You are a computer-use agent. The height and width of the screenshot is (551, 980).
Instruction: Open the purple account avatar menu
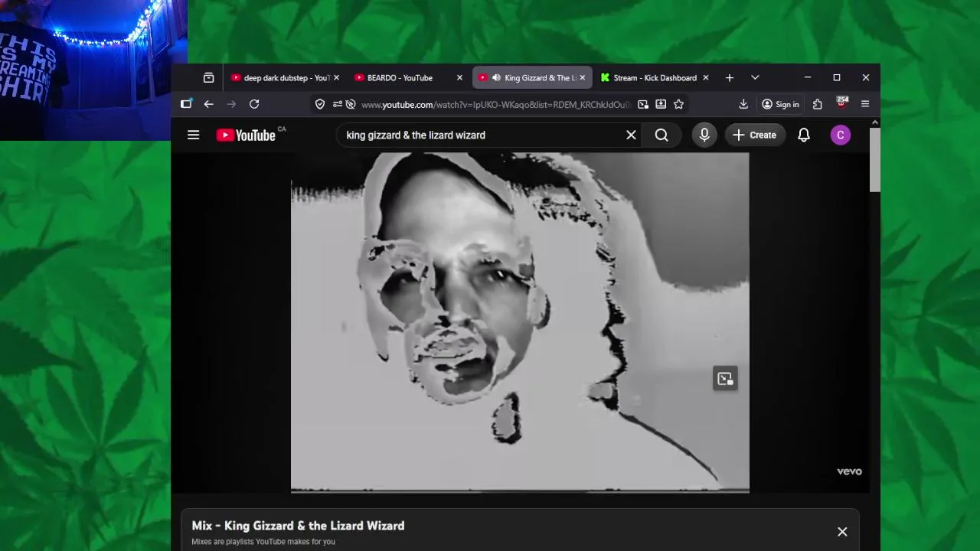[840, 135]
